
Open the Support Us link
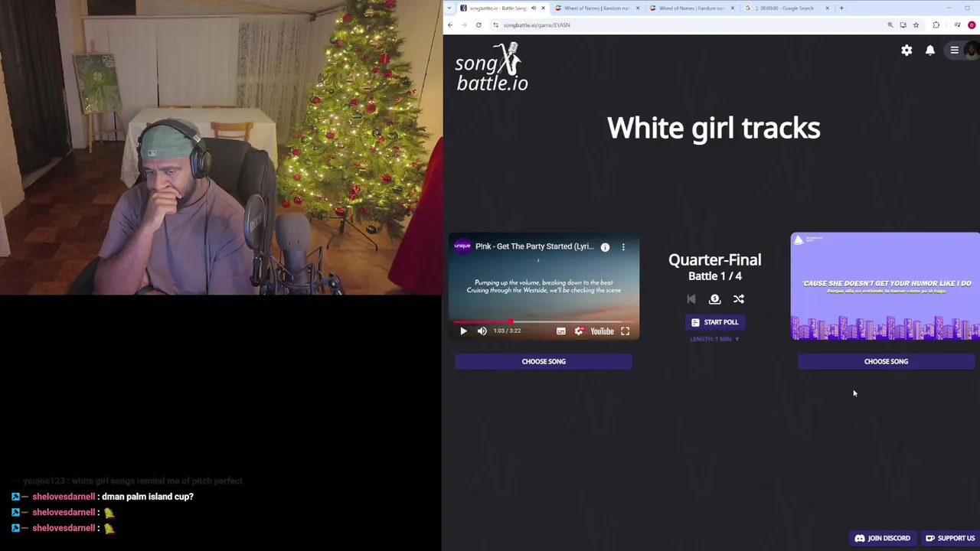949,538
